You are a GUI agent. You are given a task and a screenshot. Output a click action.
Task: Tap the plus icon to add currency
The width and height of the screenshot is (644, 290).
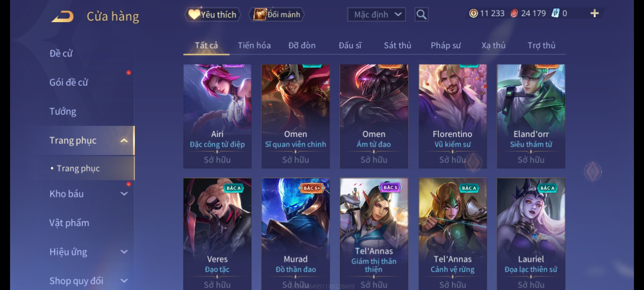click(x=595, y=13)
